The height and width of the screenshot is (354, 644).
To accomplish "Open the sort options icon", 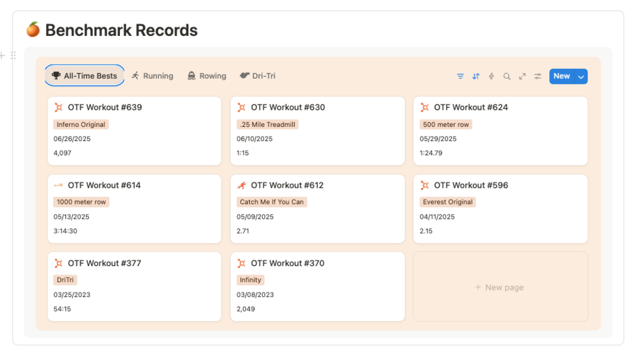I will (x=476, y=76).
